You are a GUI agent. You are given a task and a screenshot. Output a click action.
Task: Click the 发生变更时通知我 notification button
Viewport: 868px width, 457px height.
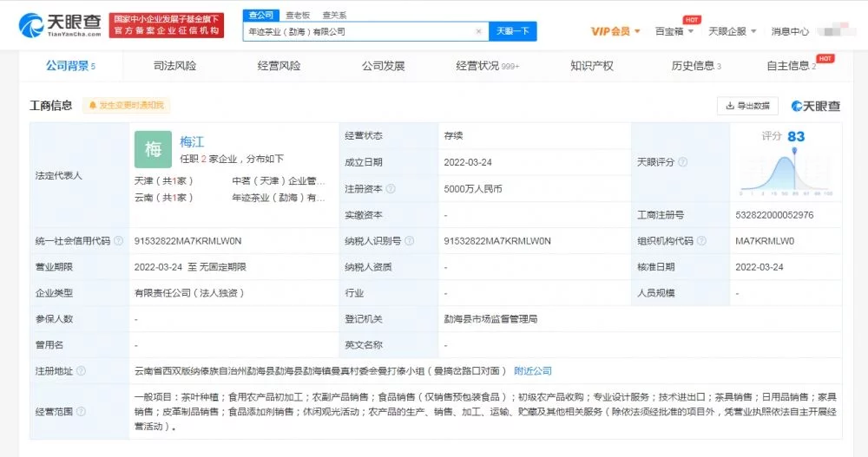pyautogui.click(x=126, y=105)
